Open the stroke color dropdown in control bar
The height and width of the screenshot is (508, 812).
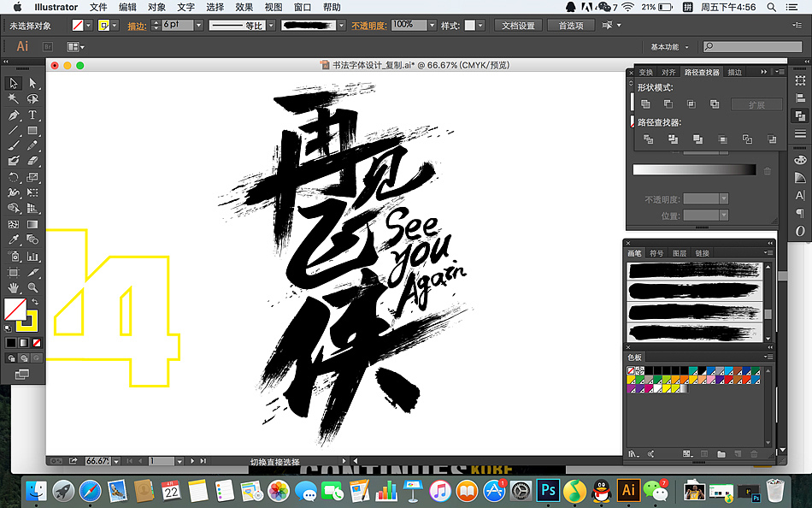pyautogui.click(x=115, y=25)
